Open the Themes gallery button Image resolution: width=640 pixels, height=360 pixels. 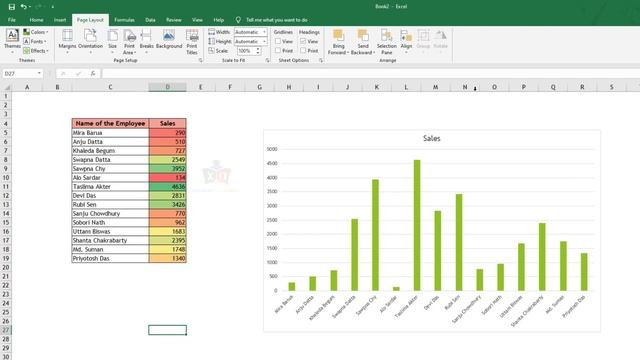(x=12, y=42)
